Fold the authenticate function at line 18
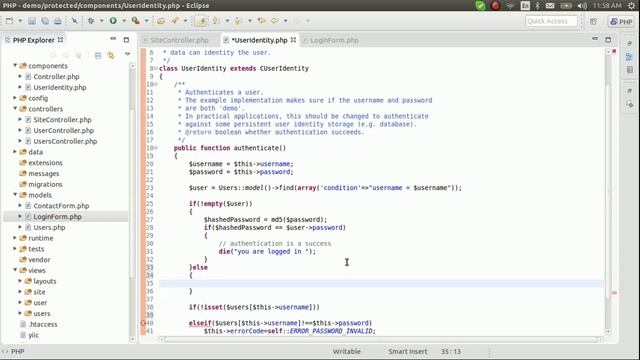The height and width of the screenshot is (360, 640). (x=156, y=148)
